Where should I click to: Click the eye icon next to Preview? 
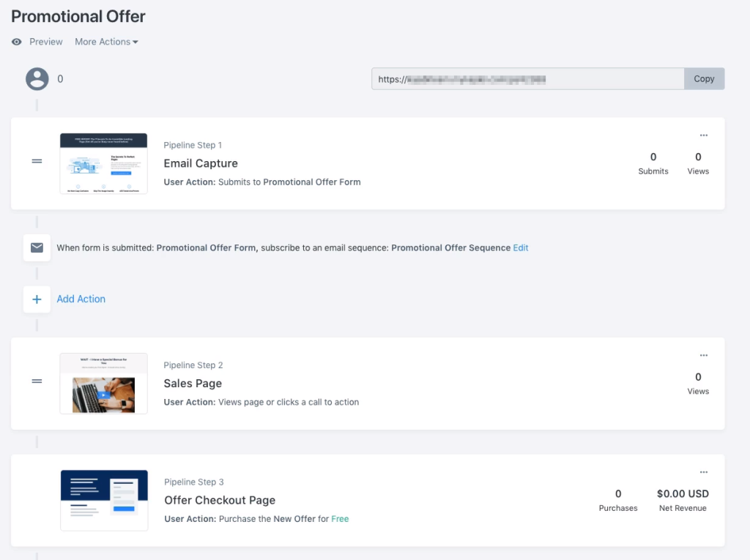pyautogui.click(x=17, y=42)
